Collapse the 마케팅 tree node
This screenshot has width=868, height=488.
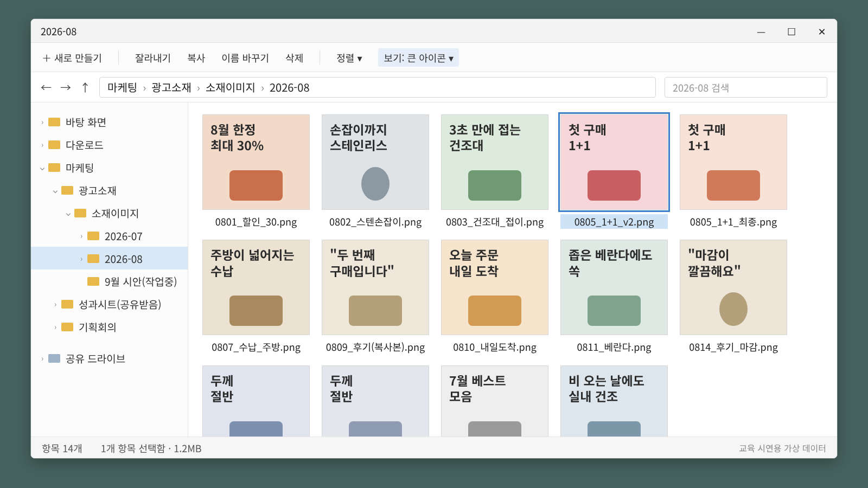42,168
